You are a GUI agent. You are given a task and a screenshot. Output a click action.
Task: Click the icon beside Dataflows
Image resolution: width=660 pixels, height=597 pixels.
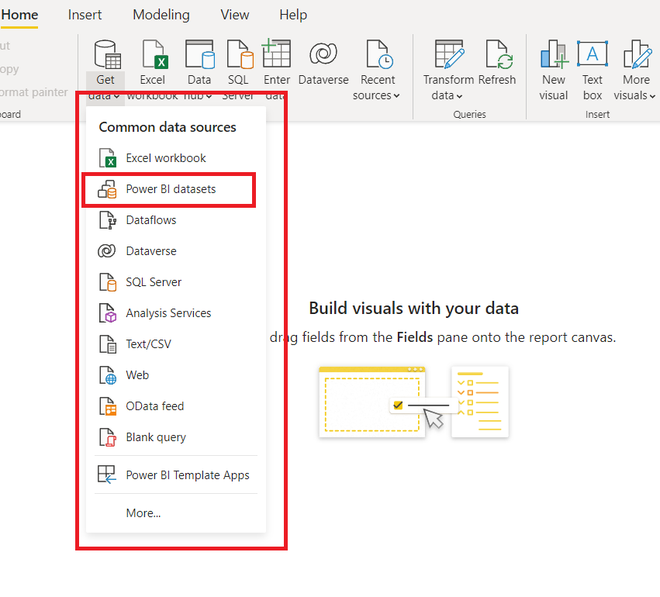107,220
